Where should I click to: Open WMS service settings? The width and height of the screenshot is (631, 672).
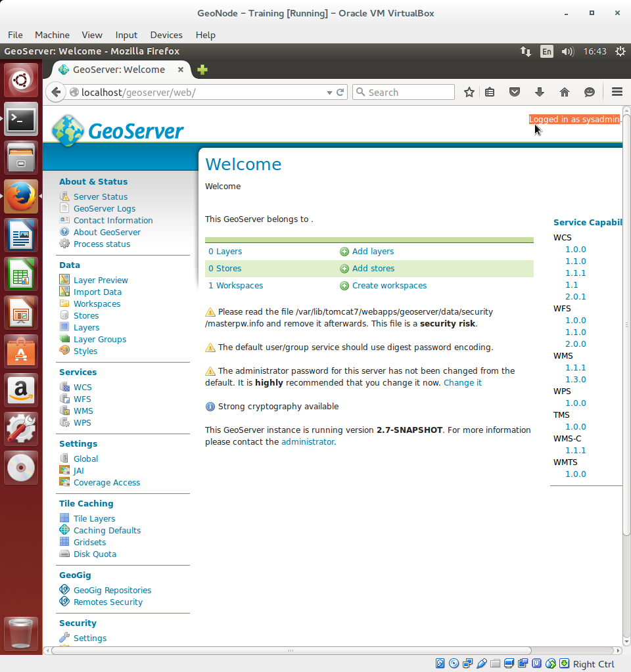83,411
